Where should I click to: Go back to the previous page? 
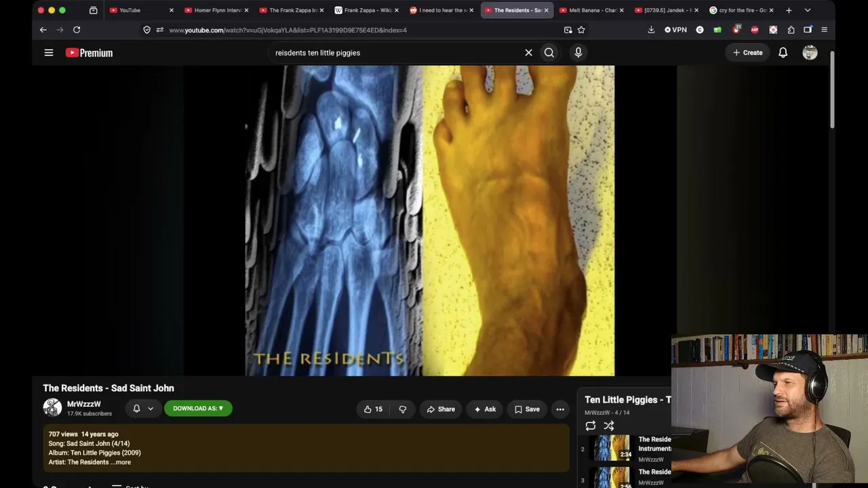(43, 30)
